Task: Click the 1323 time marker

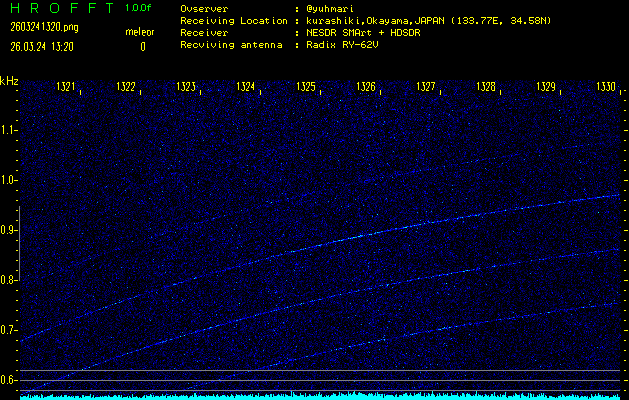Action: (187, 88)
